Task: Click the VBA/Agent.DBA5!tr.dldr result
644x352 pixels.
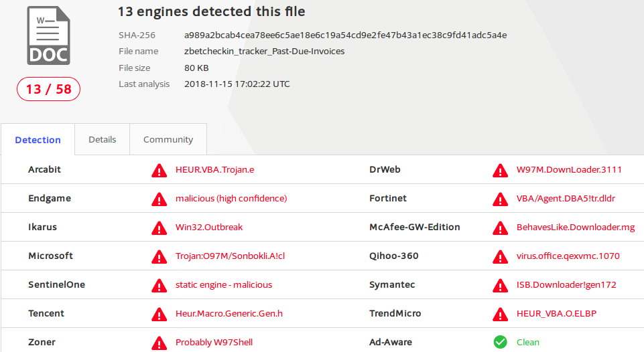Action: (x=566, y=199)
